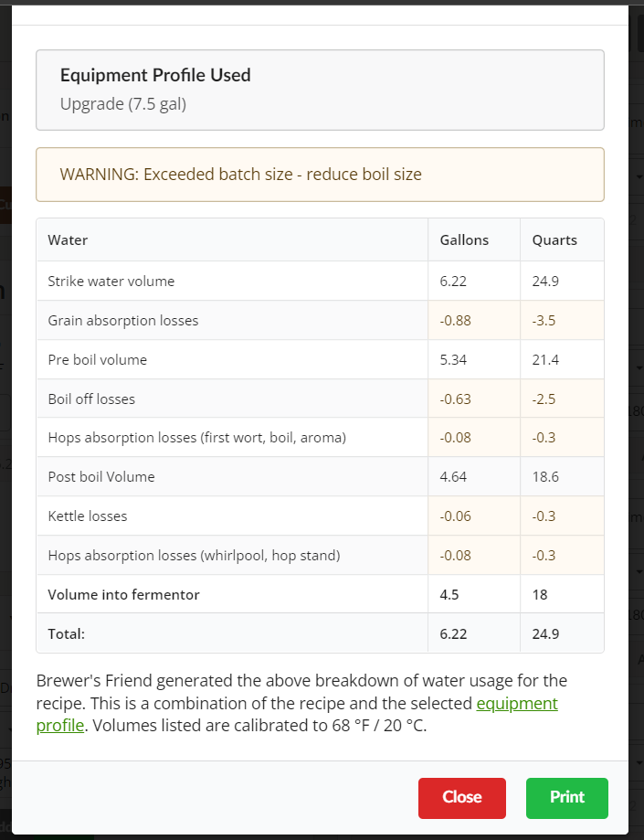Click the Post boil Volume quarts value
This screenshot has width=644, height=840.
point(545,477)
